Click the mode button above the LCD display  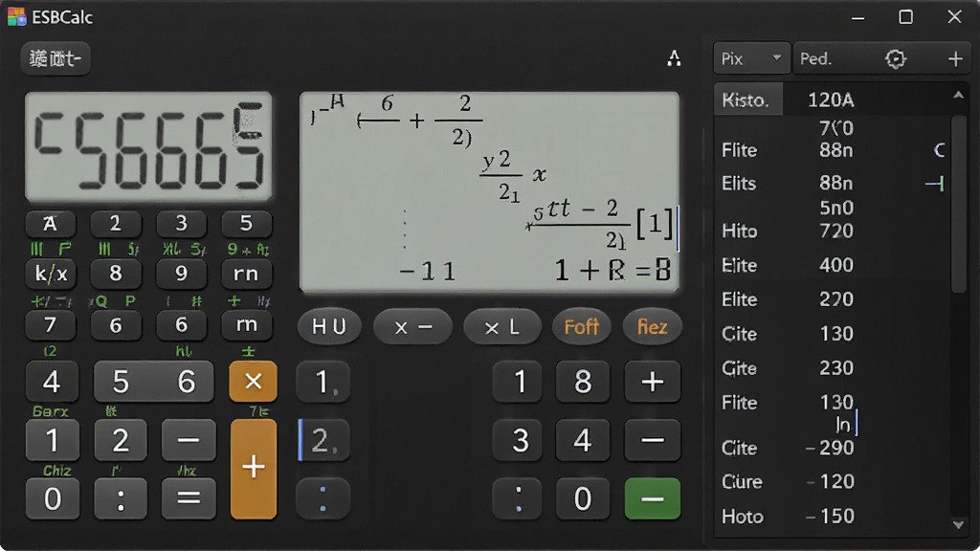[56, 58]
